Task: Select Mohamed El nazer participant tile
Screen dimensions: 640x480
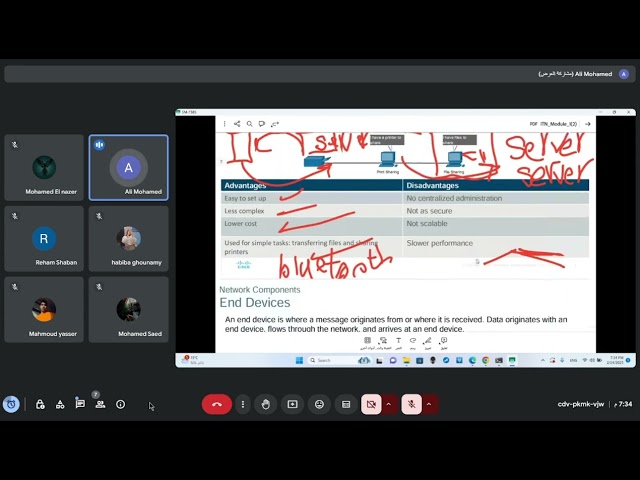Action: (x=44, y=168)
